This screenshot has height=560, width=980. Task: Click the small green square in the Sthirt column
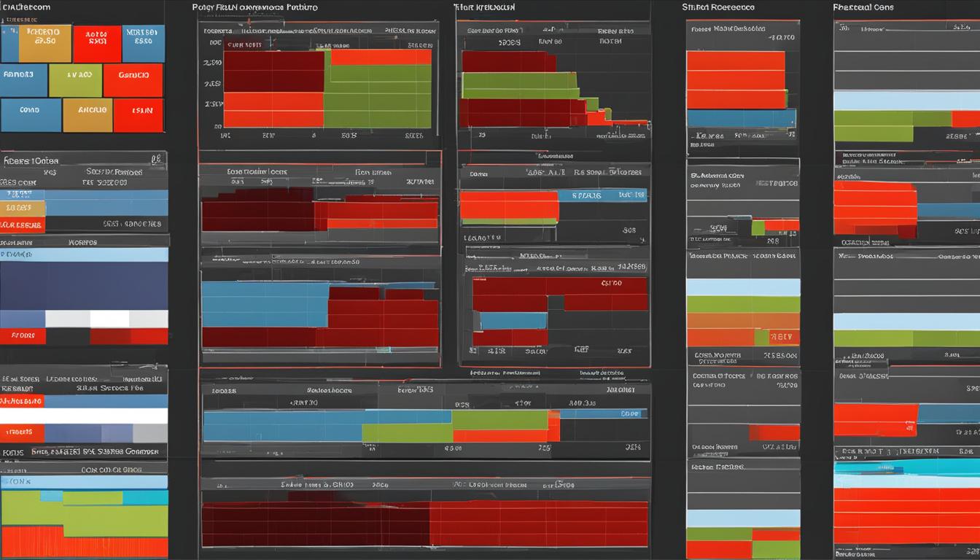pyautogui.click(x=758, y=228)
